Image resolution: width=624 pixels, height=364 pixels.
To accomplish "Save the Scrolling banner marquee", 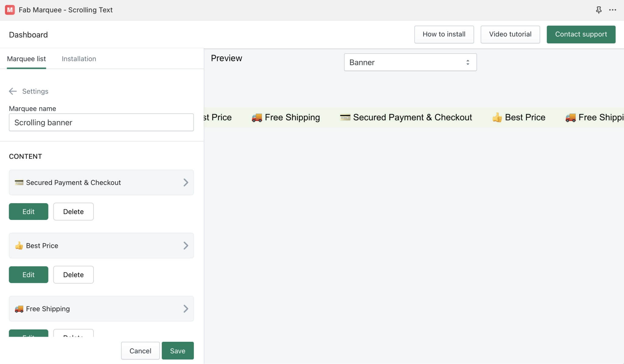I will click(x=178, y=351).
